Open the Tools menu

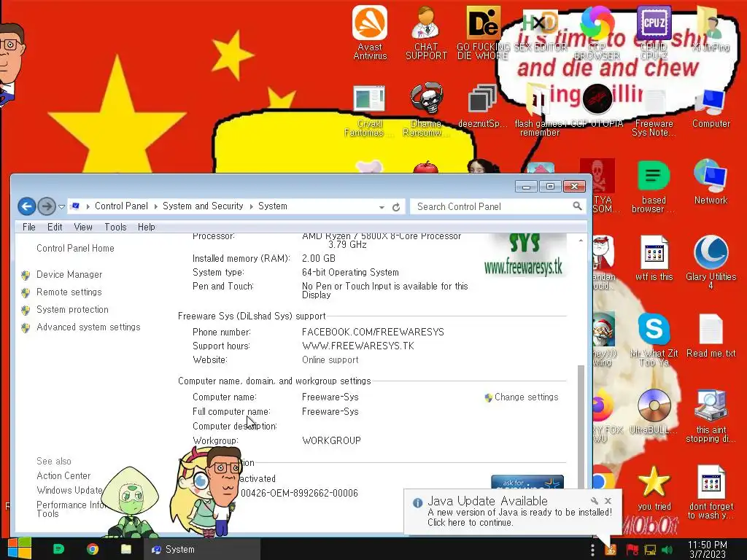point(115,227)
